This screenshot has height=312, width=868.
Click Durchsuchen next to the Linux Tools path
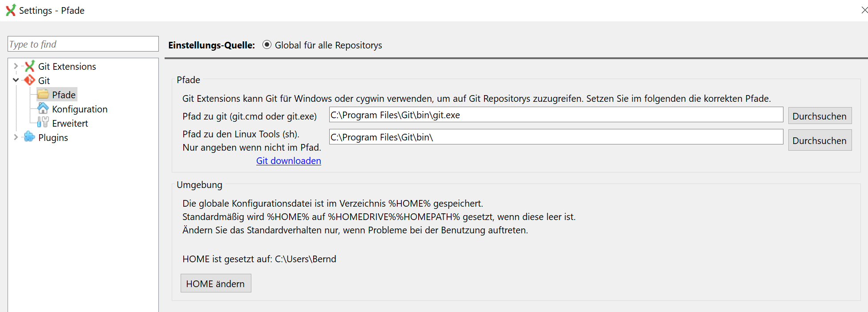tap(820, 140)
